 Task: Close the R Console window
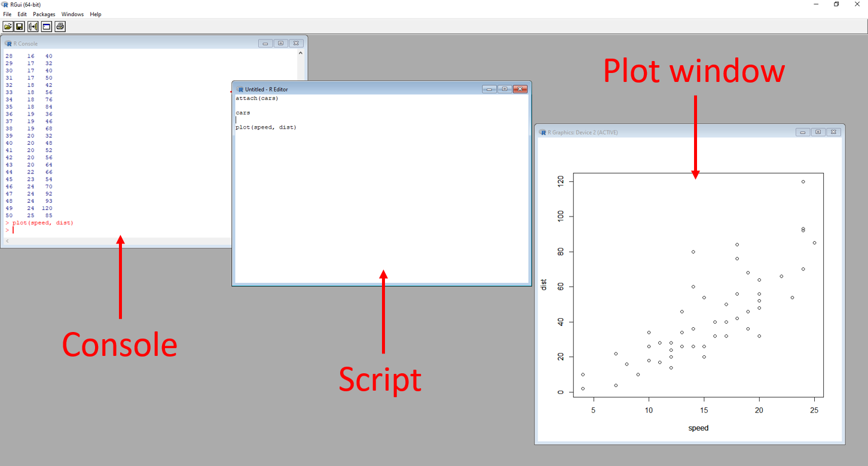tap(297, 43)
